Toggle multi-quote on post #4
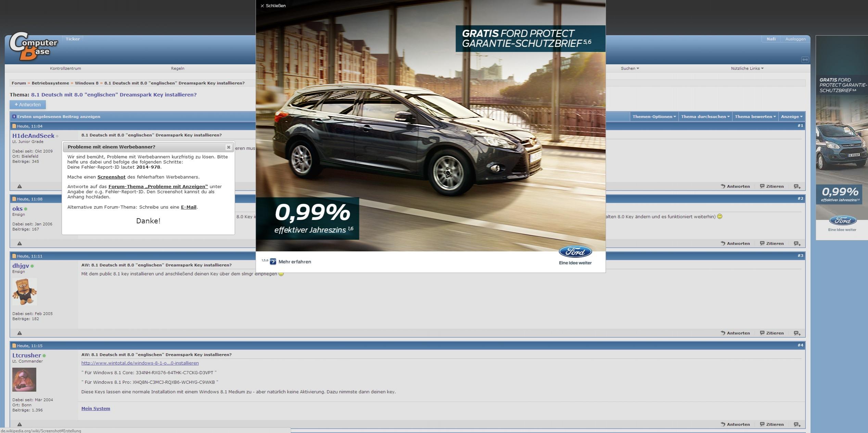This screenshot has height=433, width=868. [797, 424]
